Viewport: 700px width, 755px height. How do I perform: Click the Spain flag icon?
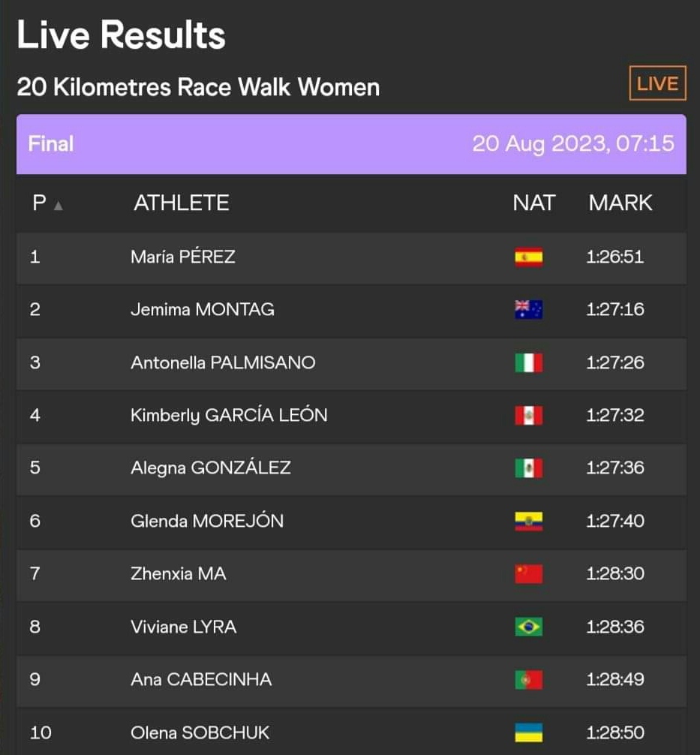pyautogui.click(x=528, y=257)
